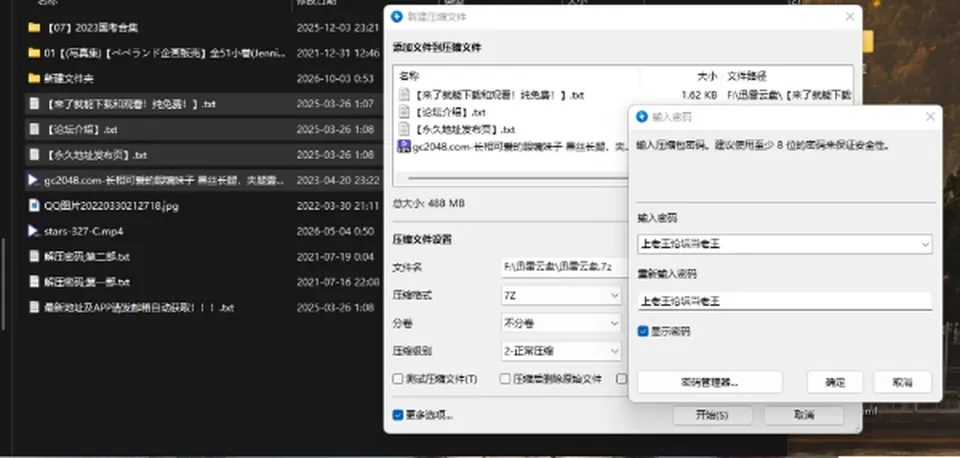The width and height of the screenshot is (960, 458).
Task: Click the 重新输入密码 input field
Action: click(x=785, y=301)
